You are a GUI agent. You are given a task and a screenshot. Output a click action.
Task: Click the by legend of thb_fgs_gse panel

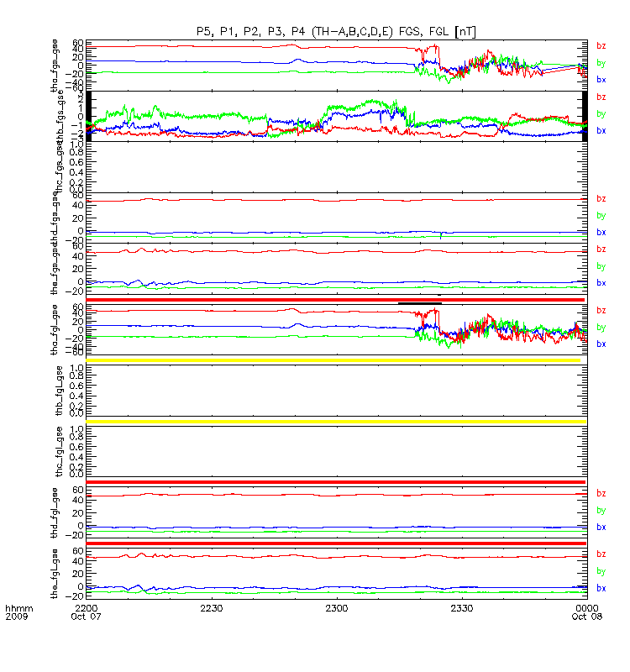click(601, 114)
